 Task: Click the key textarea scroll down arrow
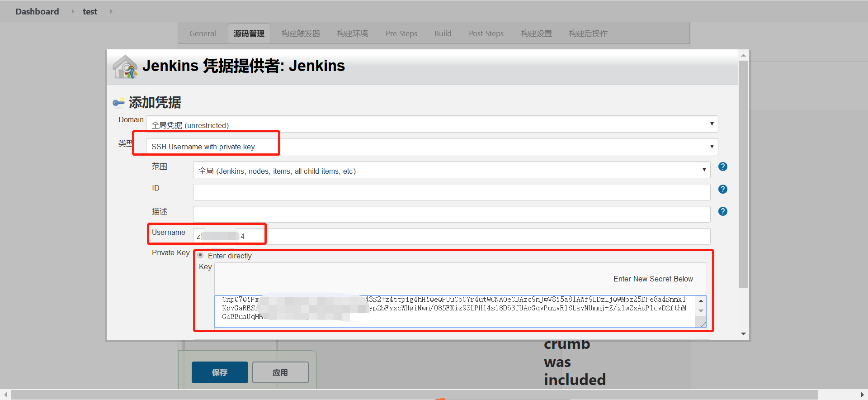click(701, 311)
